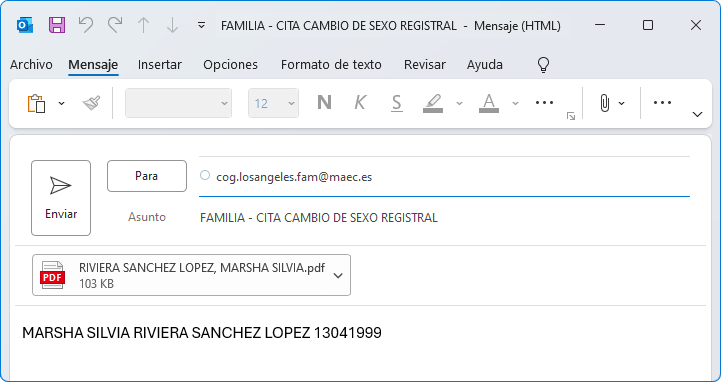
Task: Switch to the Insertar tab
Action: (x=160, y=65)
